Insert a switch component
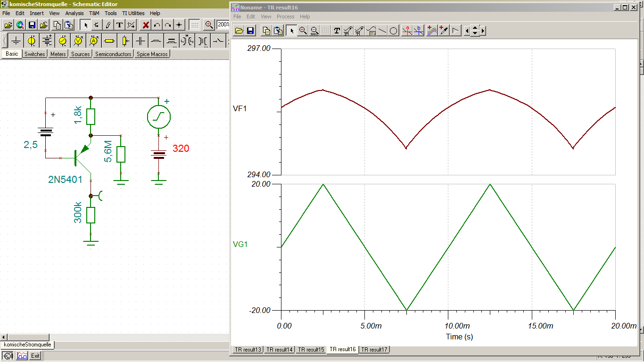The height and width of the screenshot is (362, 644). point(218,41)
